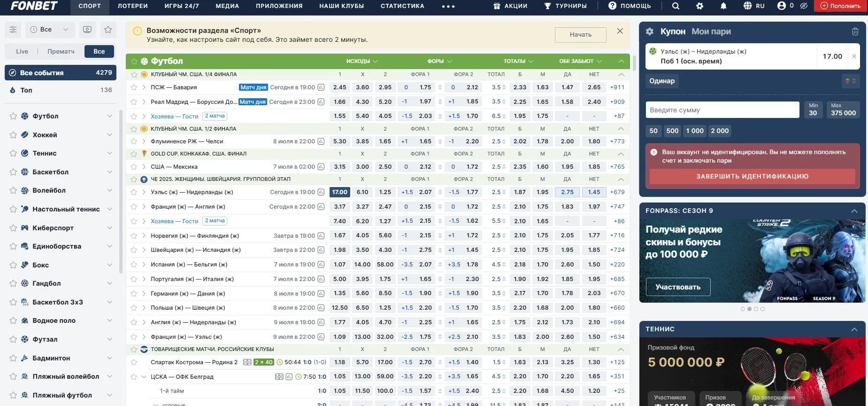Add Теннис to favorites with star
This screenshot has height=406, width=868.
pyautogui.click(x=13, y=153)
